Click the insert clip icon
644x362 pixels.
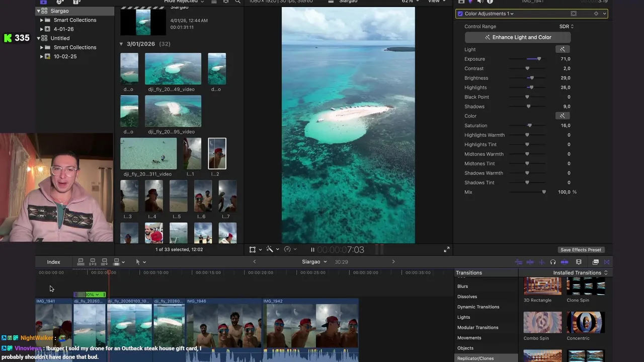93,262
